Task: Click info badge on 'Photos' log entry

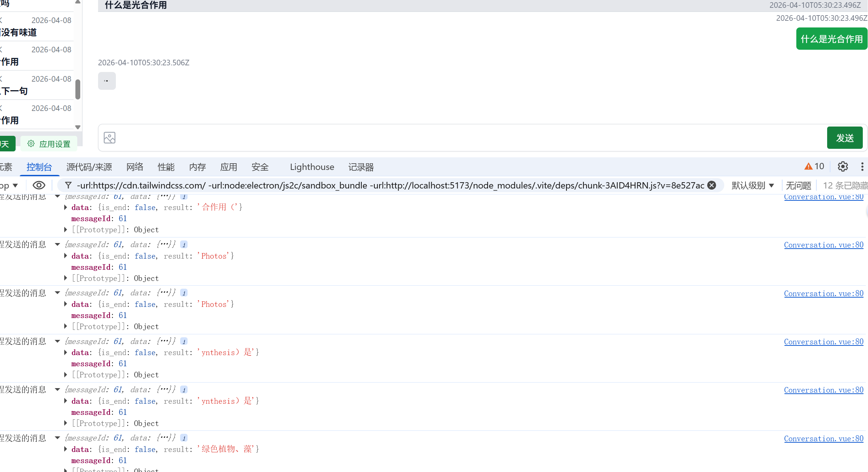Action: [x=184, y=245]
